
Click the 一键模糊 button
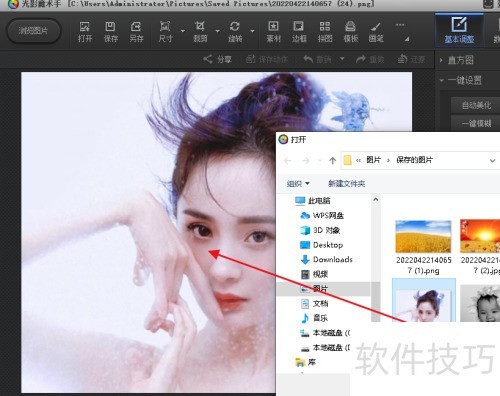(476, 123)
